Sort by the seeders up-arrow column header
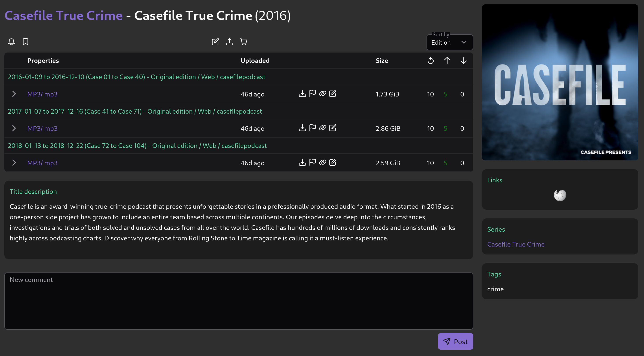This screenshot has height=356, width=644. 447,60
